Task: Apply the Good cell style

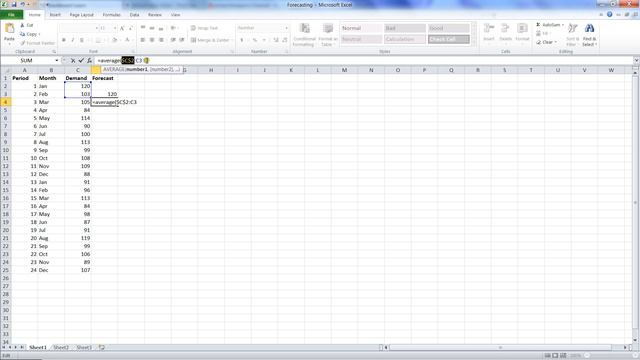Action: [448, 28]
